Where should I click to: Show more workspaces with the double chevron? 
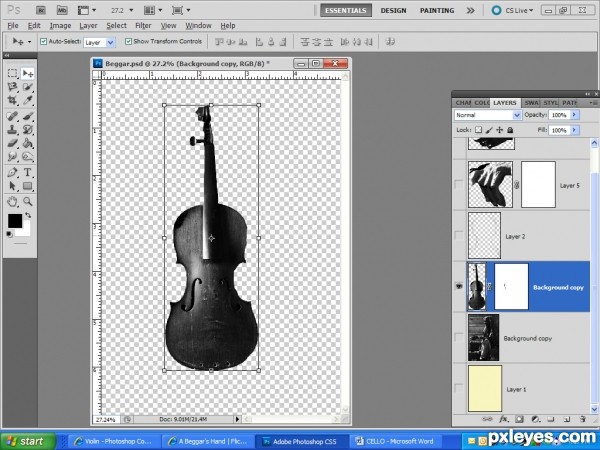[471, 10]
